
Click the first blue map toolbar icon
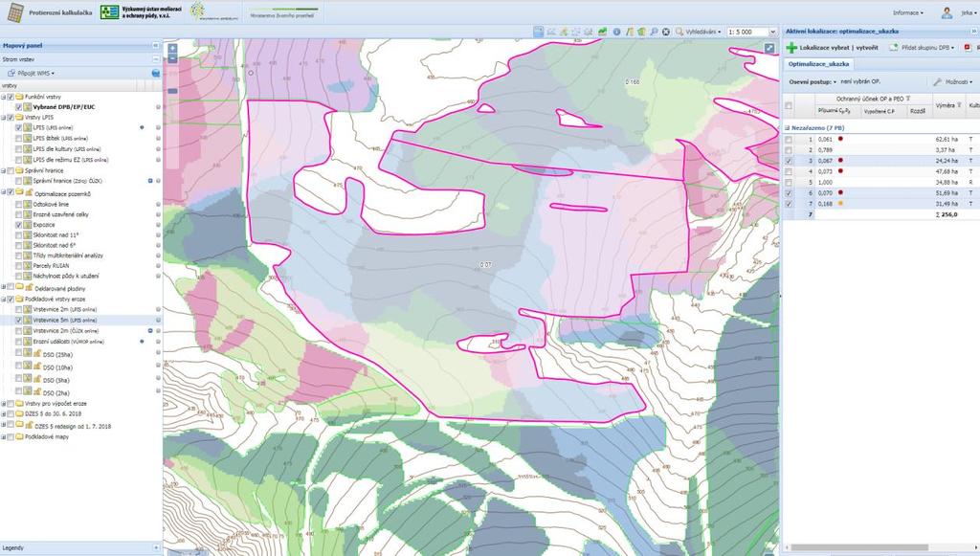(x=538, y=32)
